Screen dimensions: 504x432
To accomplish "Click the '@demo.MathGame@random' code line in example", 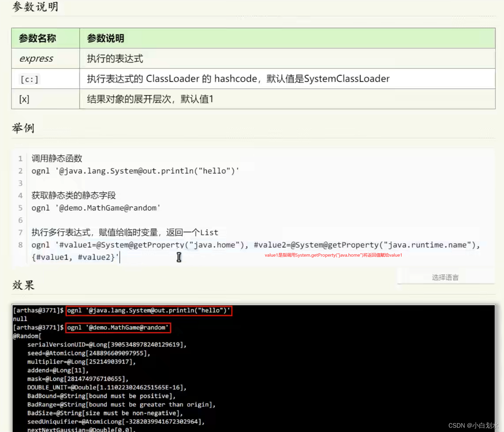I will [96, 208].
